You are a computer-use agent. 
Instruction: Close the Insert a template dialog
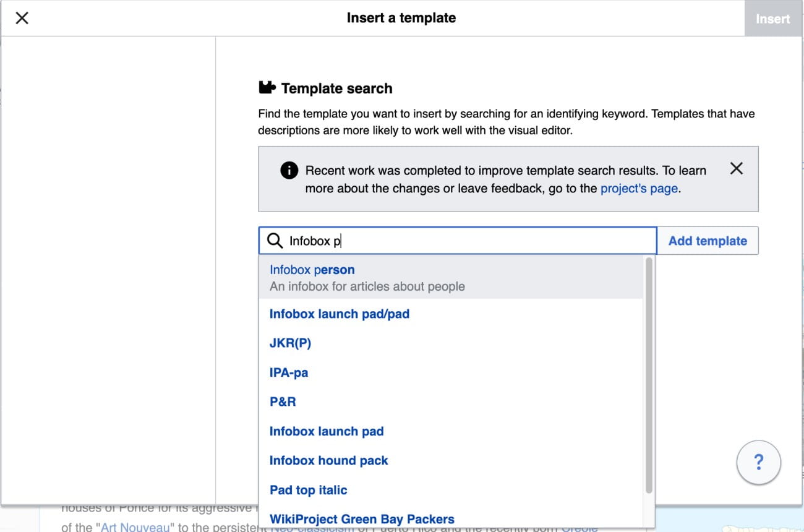(x=22, y=19)
